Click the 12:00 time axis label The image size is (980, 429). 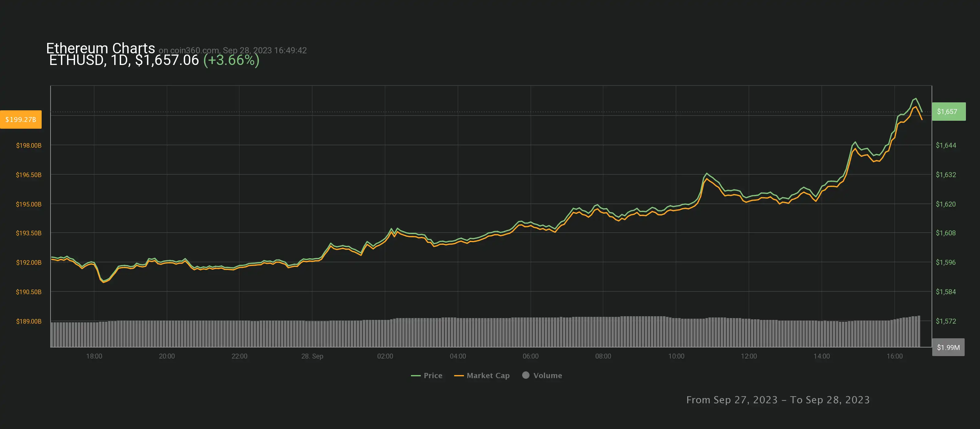click(749, 356)
